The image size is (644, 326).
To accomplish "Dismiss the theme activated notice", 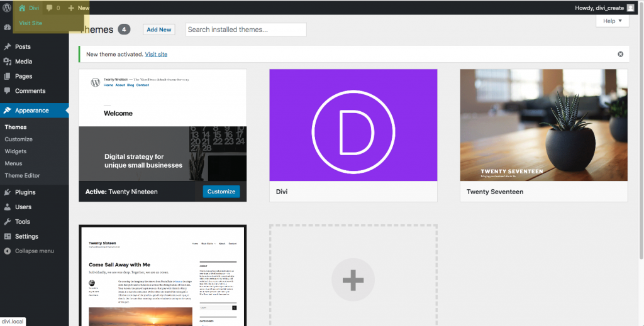I will [621, 54].
